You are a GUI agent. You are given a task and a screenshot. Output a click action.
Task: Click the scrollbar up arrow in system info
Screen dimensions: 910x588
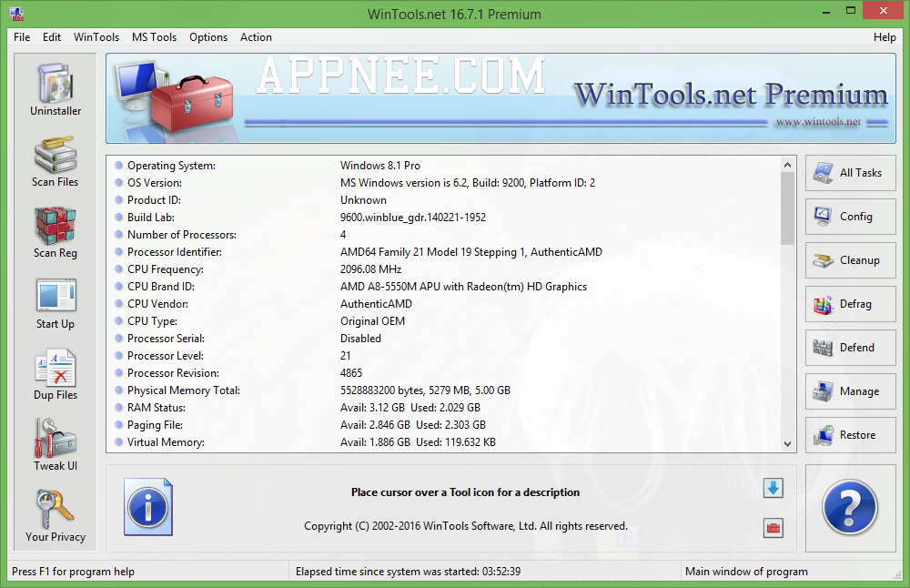787,165
